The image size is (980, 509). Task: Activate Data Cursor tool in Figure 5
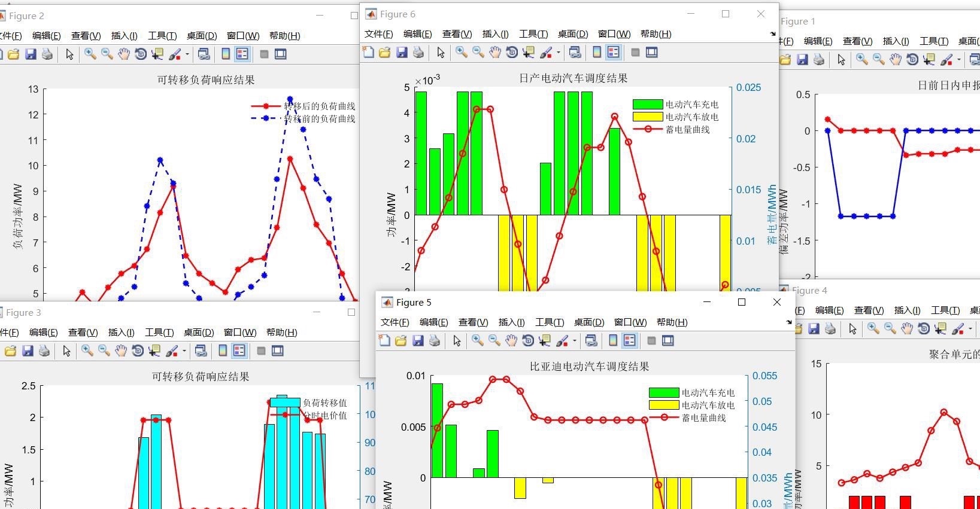(x=545, y=341)
